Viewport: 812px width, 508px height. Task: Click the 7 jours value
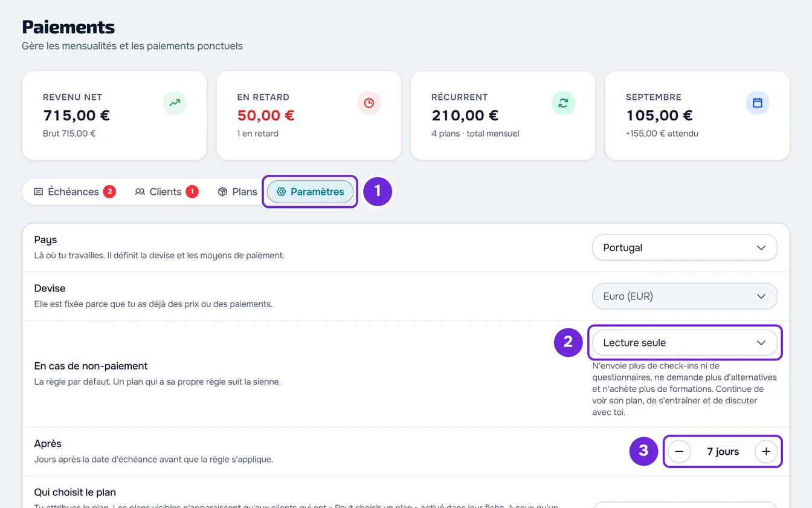pos(723,452)
